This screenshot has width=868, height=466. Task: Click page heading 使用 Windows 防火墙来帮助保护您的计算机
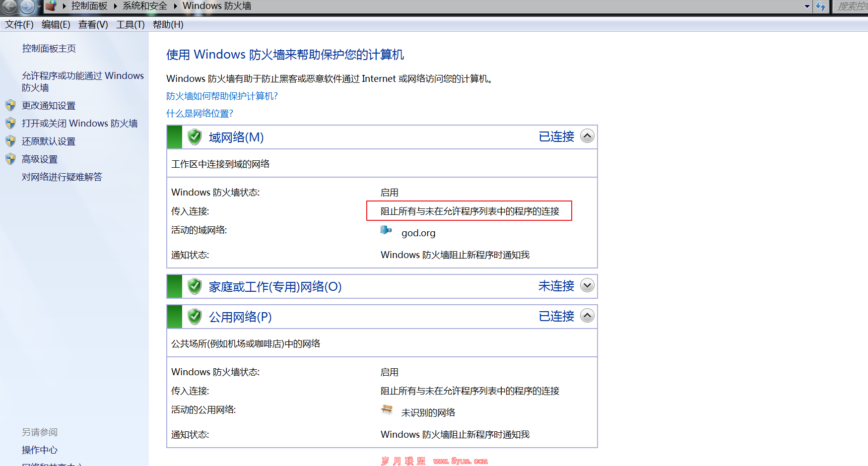[x=285, y=54]
